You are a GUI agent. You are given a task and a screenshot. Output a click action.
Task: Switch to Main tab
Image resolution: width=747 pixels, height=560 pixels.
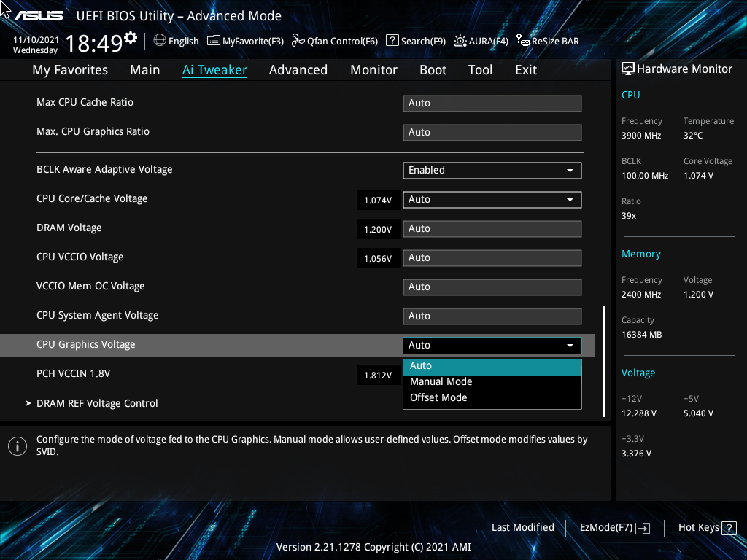[x=145, y=70]
